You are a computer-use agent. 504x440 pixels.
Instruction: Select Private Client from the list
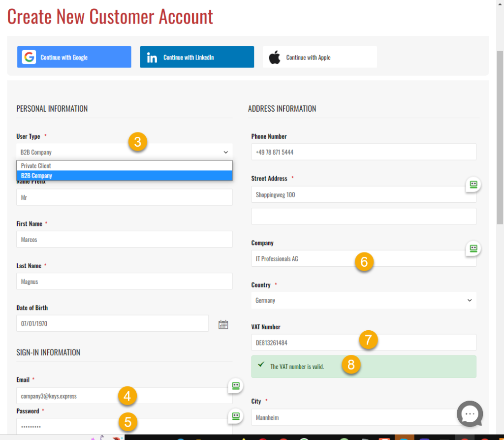[x=124, y=166]
